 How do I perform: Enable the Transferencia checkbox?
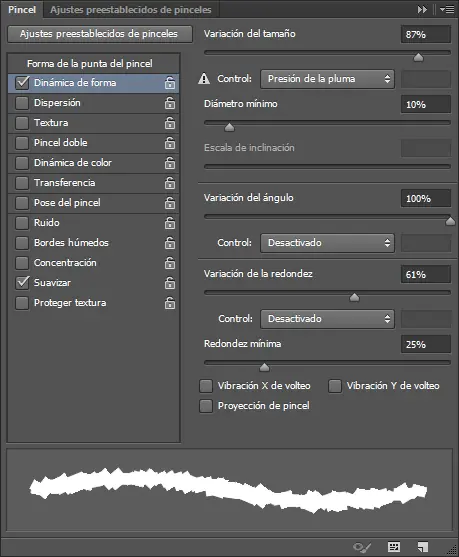pyautogui.click(x=22, y=183)
